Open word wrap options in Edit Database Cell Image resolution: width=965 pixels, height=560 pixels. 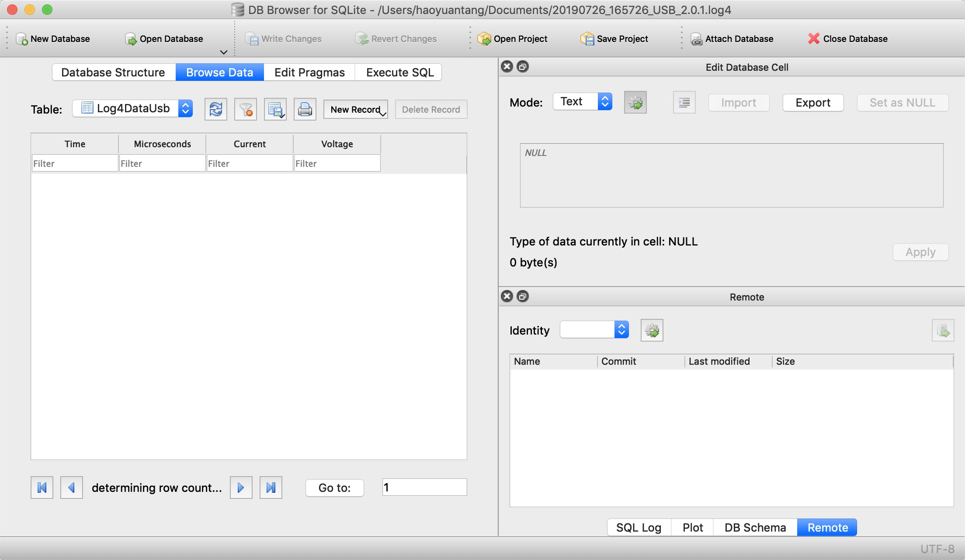point(684,102)
